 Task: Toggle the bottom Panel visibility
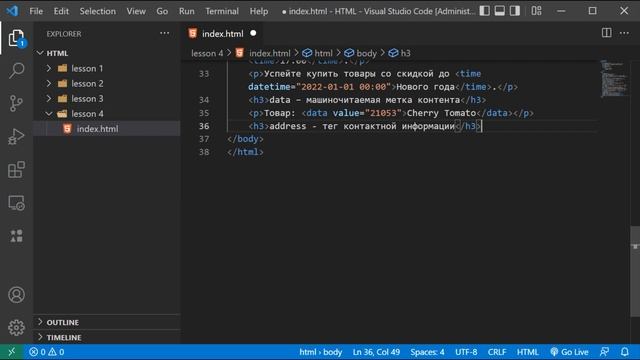coord(500,11)
